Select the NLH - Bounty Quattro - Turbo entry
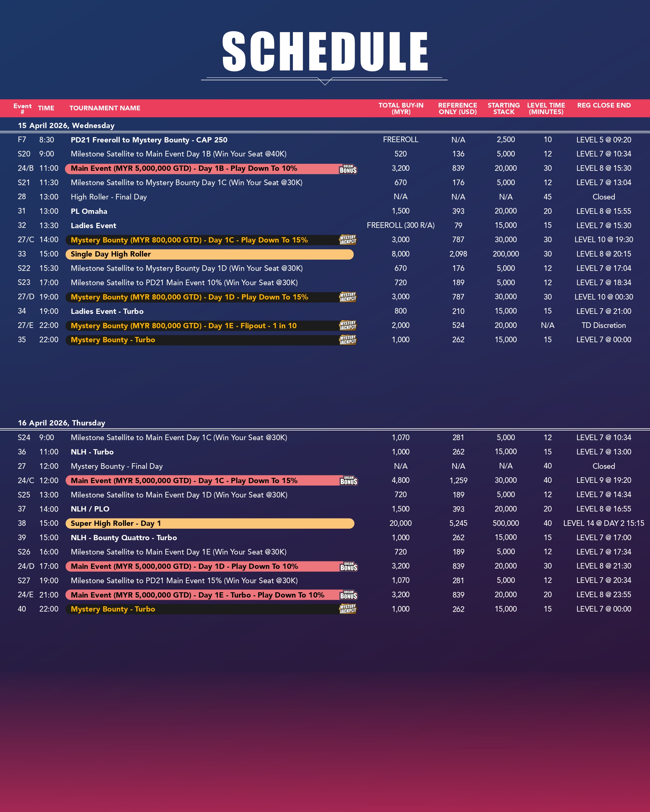 [124, 538]
